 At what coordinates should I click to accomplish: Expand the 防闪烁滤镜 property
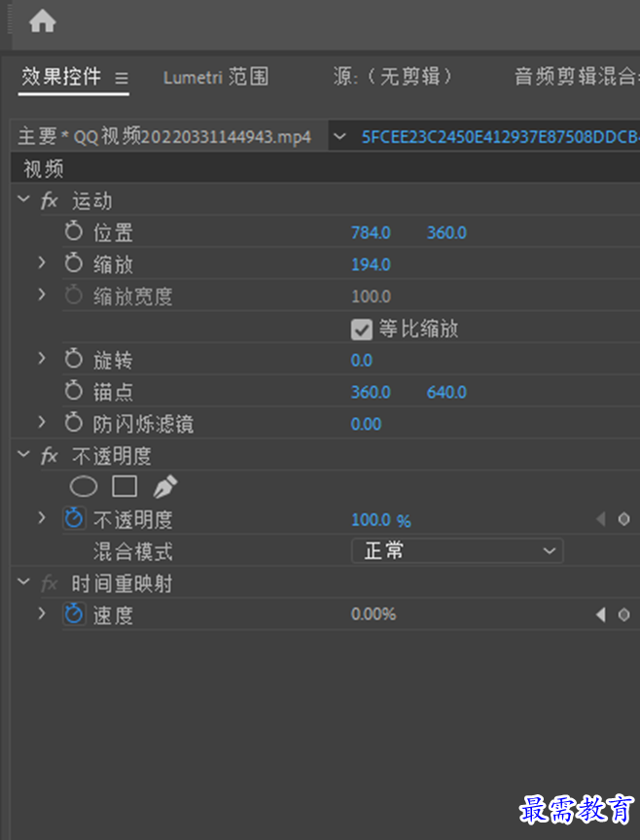pos(42,422)
